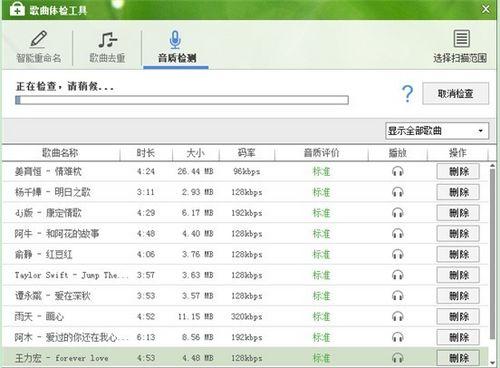Screen dimensions: 500x368
Task: Sort by 歌曲名称 column header
Action: pyautogui.click(x=61, y=153)
